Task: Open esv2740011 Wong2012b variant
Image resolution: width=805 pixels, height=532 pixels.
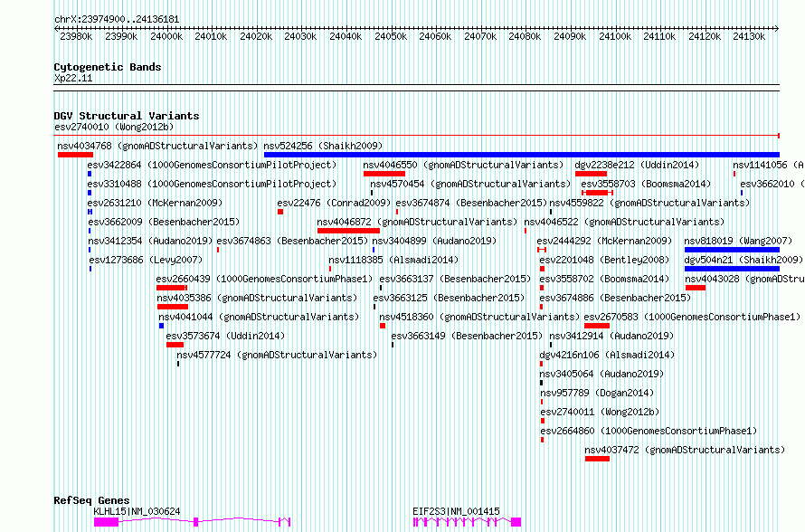Action: 601,412
